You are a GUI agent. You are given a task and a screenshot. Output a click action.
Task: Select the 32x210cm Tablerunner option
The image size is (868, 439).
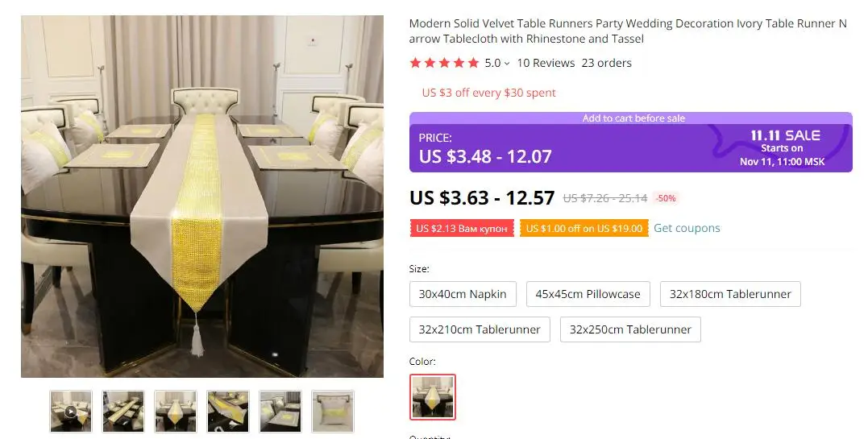click(x=480, y=329)
